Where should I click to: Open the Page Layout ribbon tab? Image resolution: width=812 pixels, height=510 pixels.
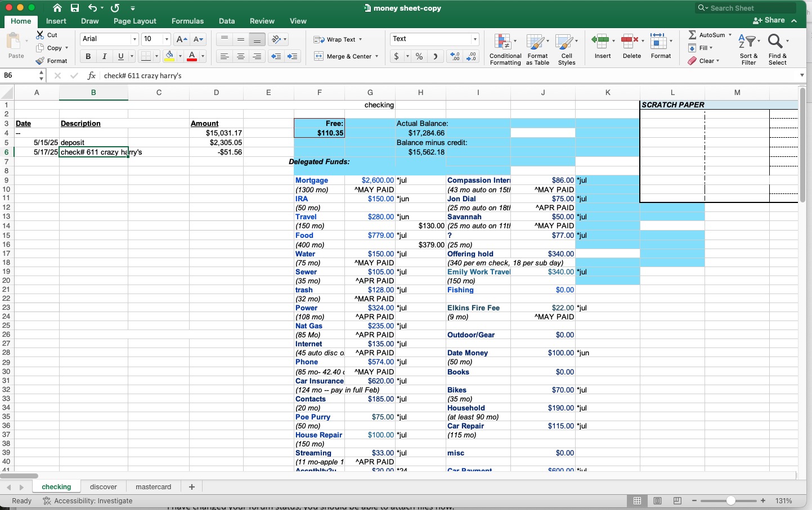(135, 21)
